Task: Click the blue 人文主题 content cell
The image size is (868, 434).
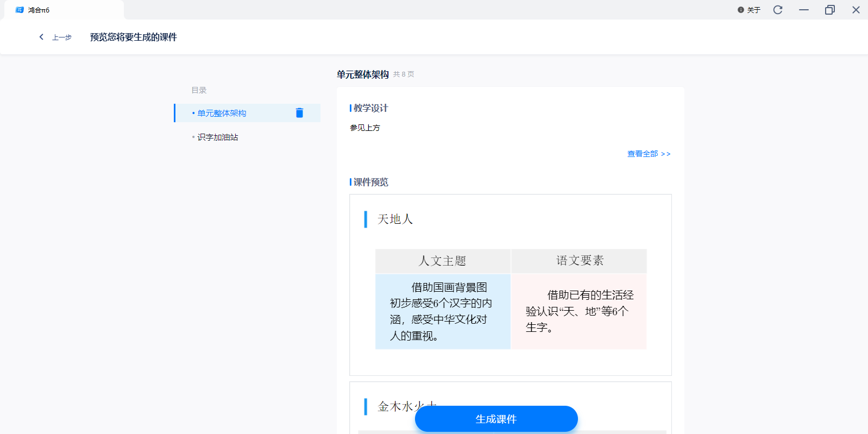Action: (443, 311)
